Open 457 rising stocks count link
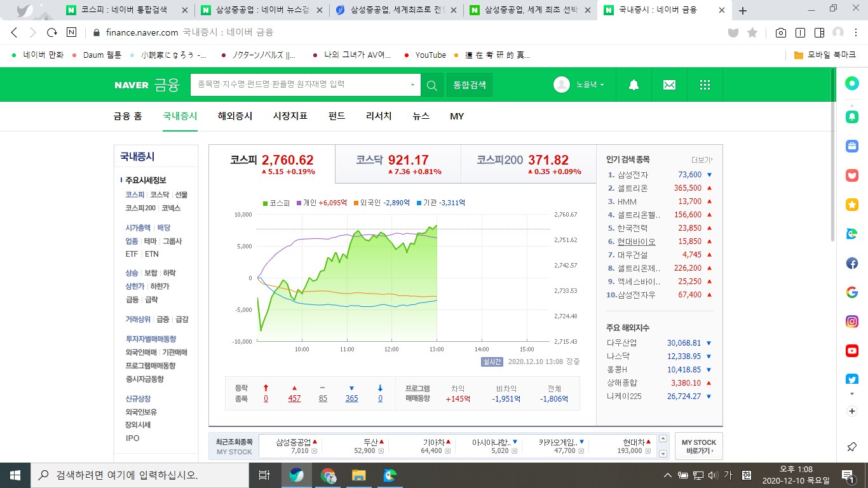 [294, 398]
